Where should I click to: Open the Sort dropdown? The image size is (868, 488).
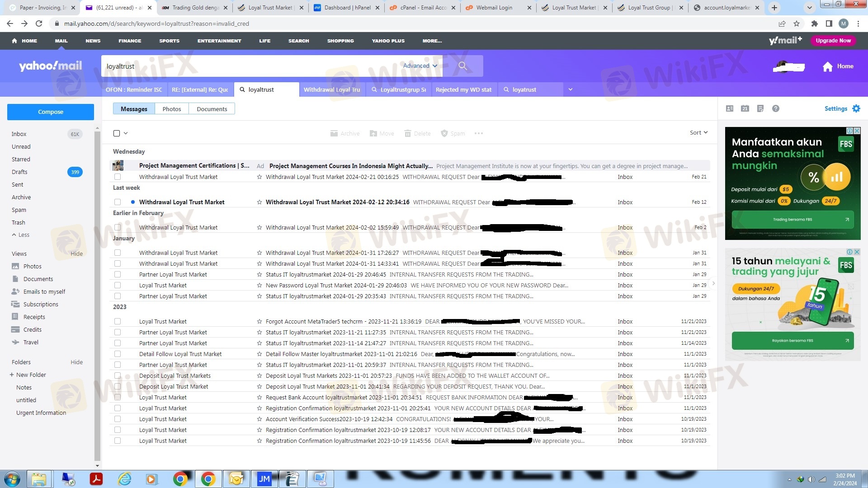pos(698,133)
